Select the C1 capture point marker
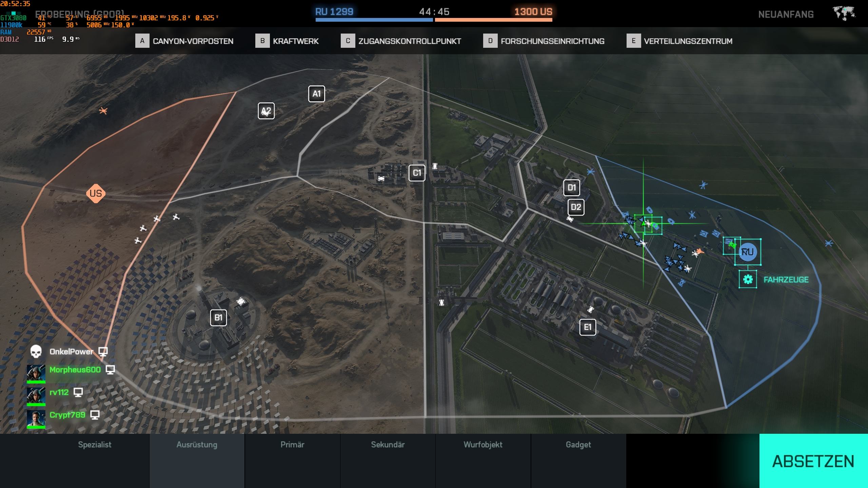 point(417,173)
